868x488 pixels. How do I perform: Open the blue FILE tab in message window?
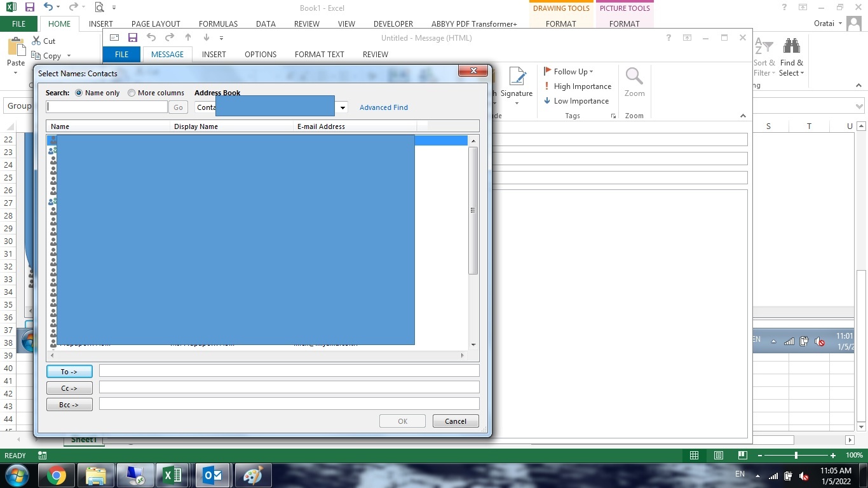coord(121,54)
